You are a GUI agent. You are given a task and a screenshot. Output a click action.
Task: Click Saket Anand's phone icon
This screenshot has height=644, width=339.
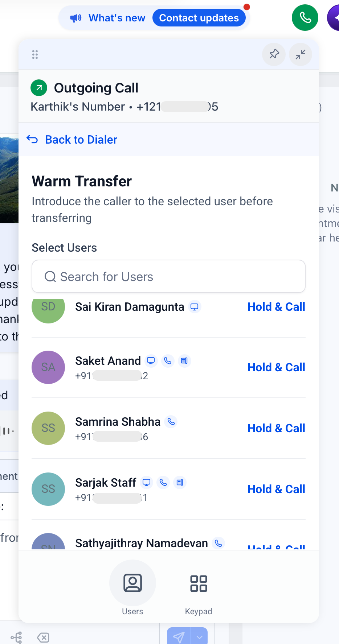point(168,361)
